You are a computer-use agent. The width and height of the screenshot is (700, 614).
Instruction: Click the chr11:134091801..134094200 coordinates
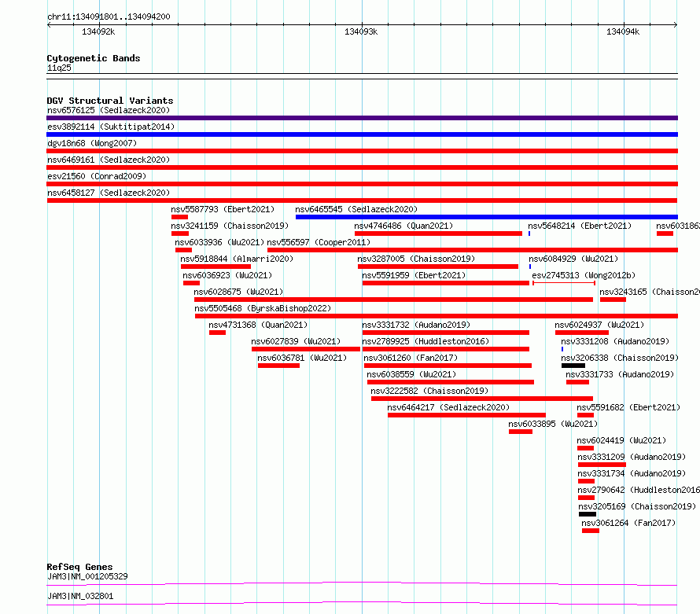[109, 17]
